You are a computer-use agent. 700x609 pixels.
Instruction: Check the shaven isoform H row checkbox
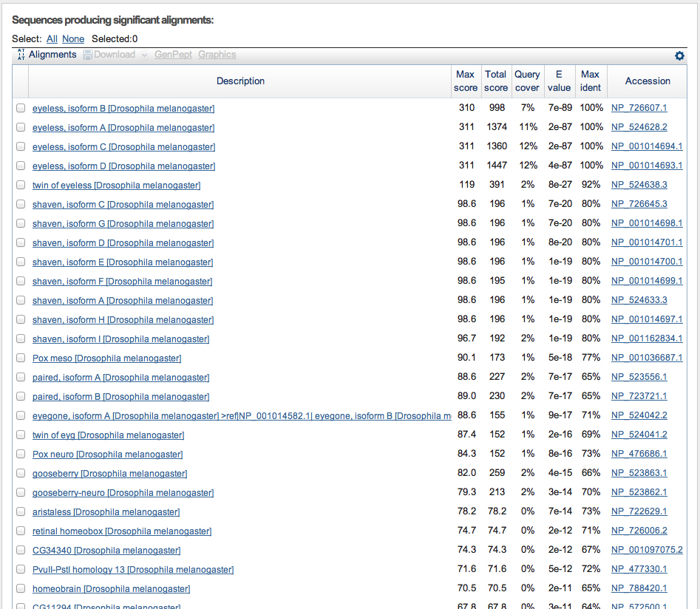coord(21,319)
